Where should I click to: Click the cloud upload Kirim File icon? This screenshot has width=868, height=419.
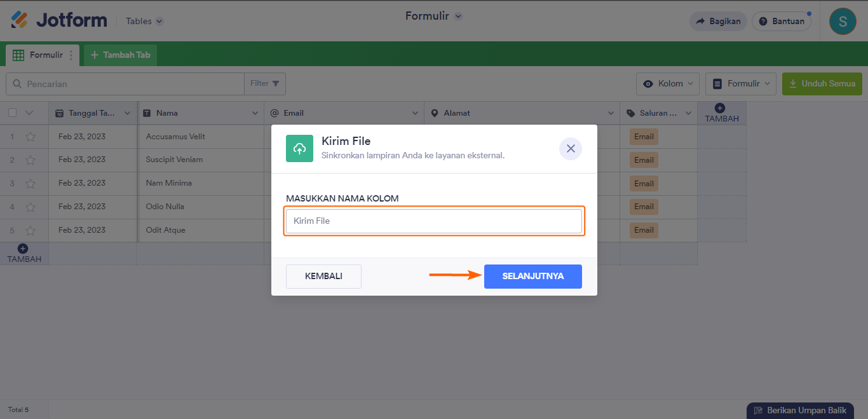click(x=299, y=149)
